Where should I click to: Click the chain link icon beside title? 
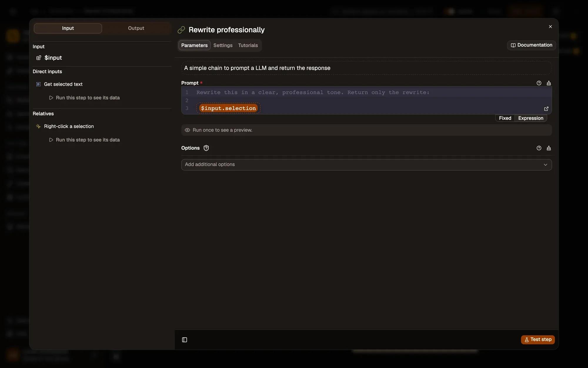pyautogui.click(x=181, y=30)
